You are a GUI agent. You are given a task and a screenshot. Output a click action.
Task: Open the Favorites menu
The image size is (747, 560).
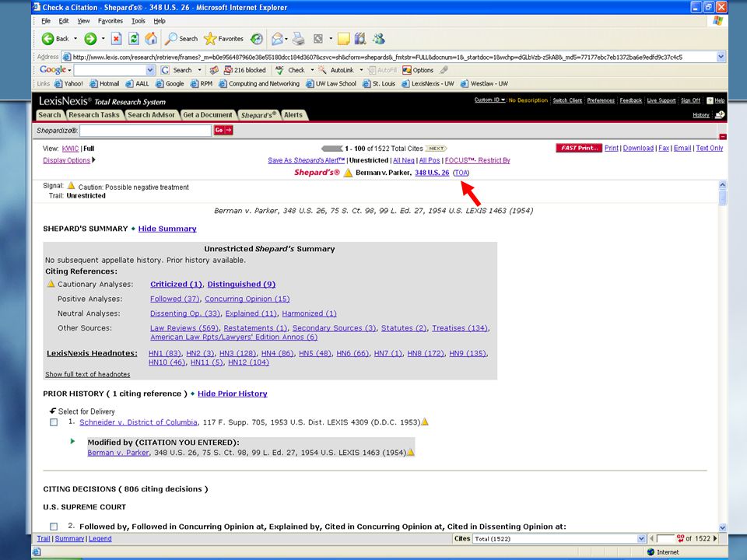(110, 21)
